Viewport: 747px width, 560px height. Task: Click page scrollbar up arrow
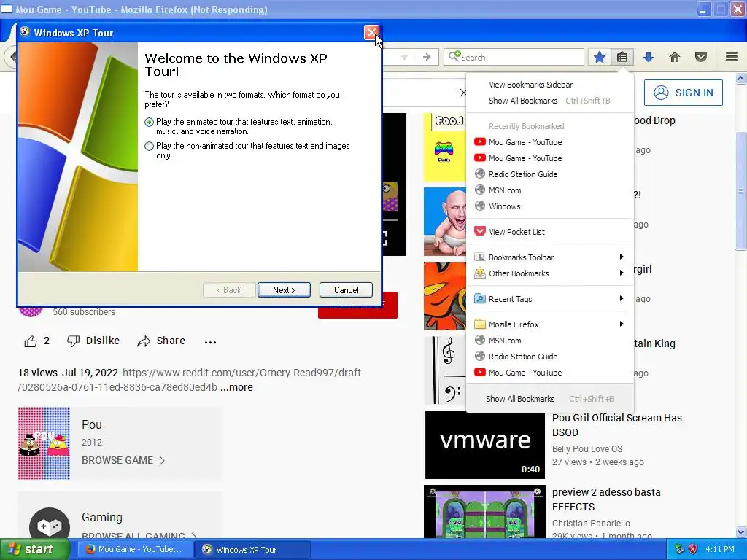pos(741,78)
